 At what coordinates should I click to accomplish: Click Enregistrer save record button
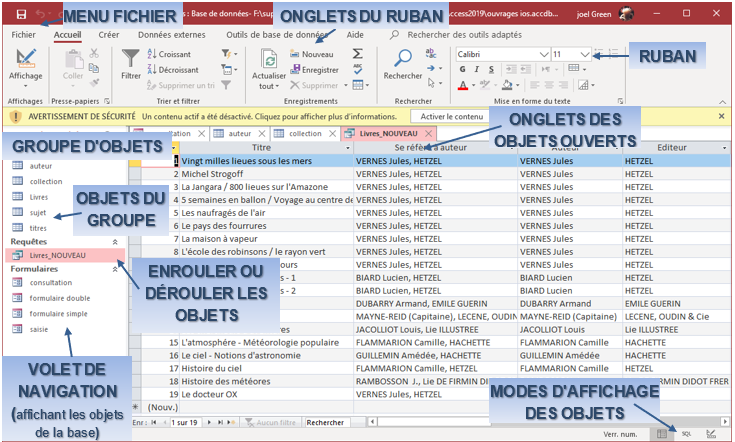coord(314,69)
